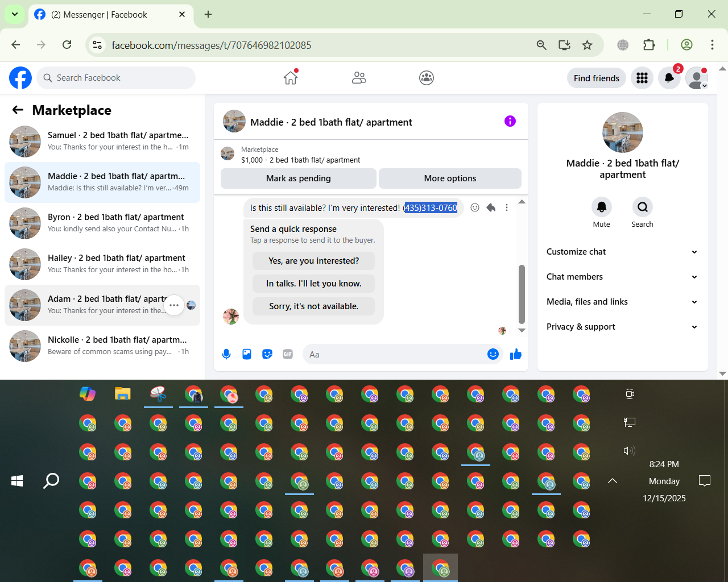Open the Friends icon in top navigation
This screenshot has width=728, height=582.
[359, 78]
